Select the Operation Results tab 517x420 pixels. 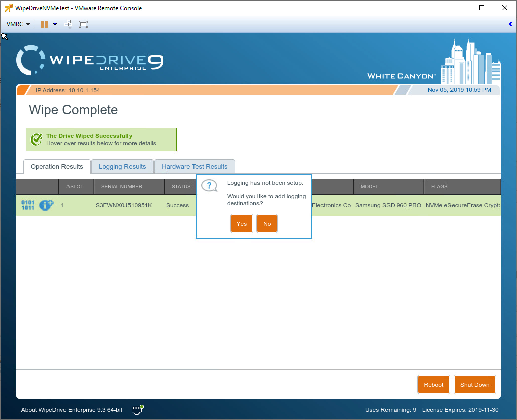pos(57,166)
